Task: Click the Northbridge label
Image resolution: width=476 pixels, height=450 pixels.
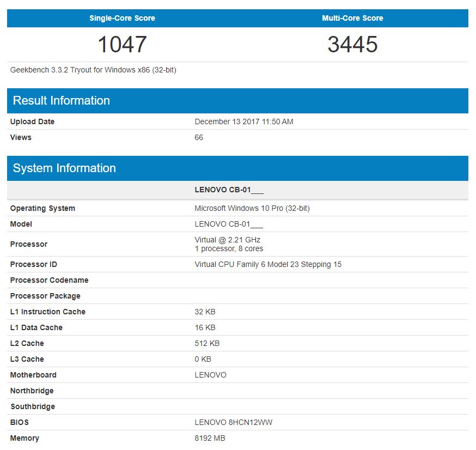Action: 32,391
